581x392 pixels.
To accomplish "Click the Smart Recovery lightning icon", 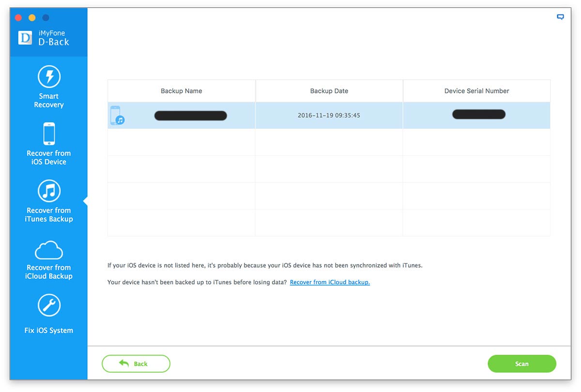I will (49, 76).
